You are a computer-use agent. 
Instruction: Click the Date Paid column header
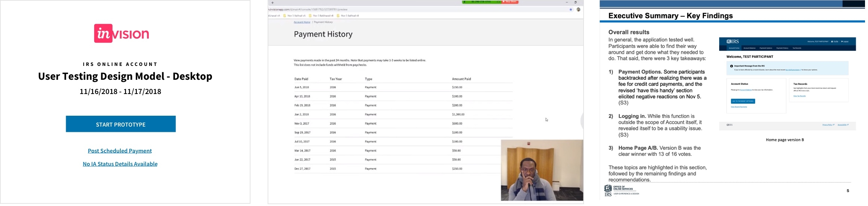pyautogui.click(x=301, y=79)
